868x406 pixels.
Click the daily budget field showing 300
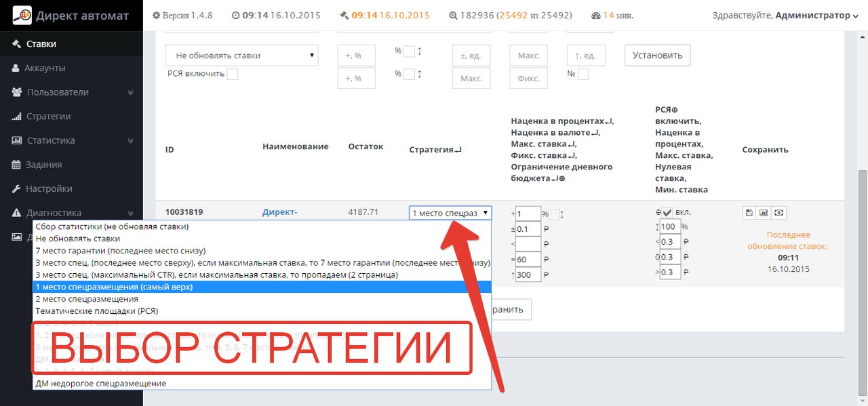pos(529,275)
